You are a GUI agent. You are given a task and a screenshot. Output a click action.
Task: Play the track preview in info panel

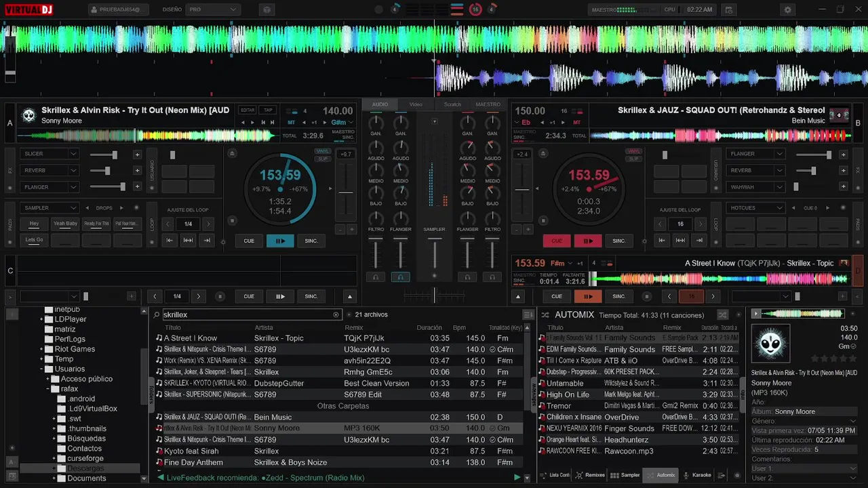click(x=757, y=314)
